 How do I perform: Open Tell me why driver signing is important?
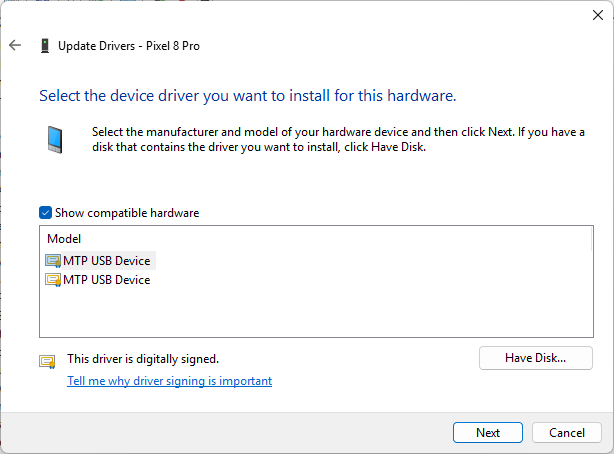170,381
